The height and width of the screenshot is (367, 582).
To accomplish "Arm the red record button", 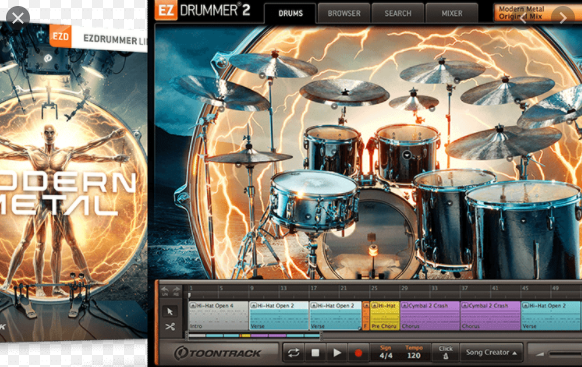I will pos(358,353).
